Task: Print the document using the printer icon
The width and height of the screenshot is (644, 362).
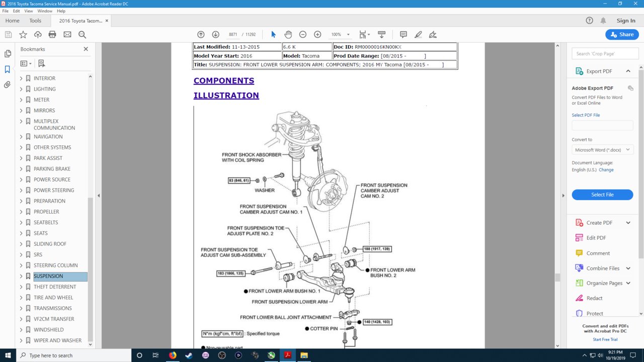Action: coord(52,35)
